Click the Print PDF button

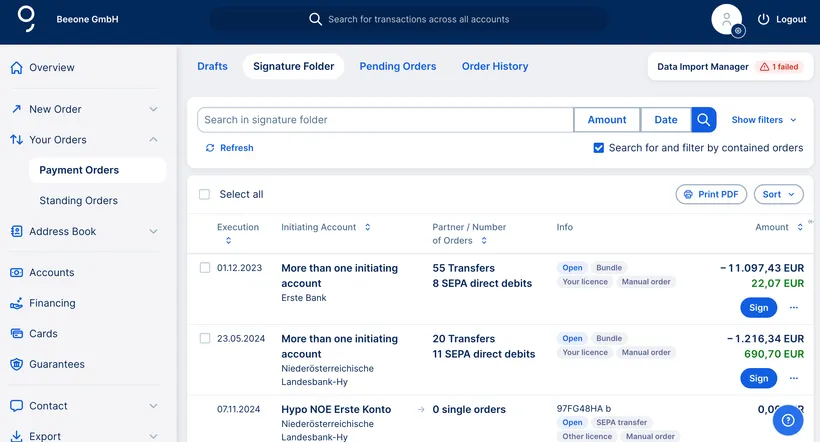point(711,194)
